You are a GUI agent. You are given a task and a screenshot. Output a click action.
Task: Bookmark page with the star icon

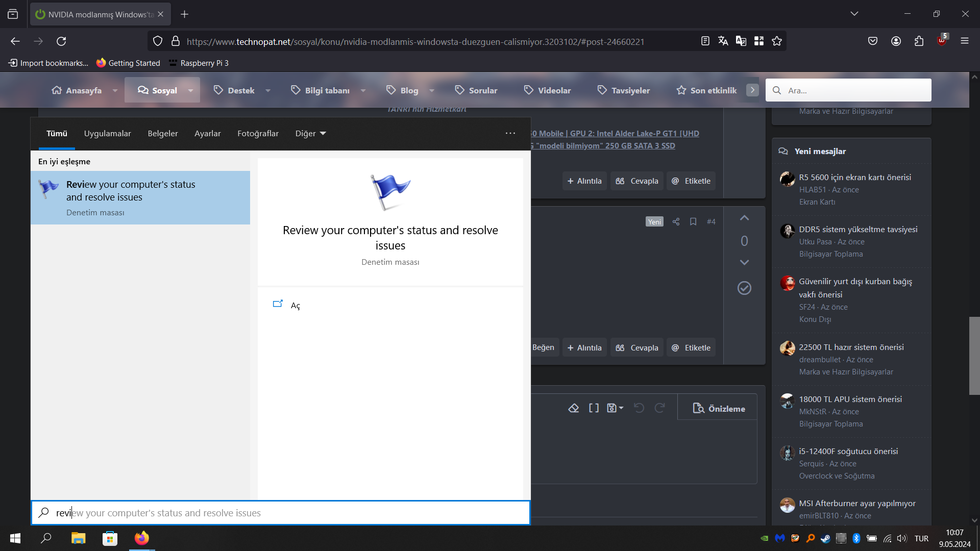point(777,41)
